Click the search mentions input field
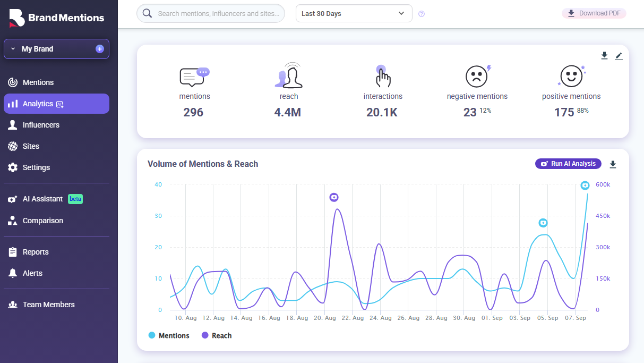Image resolution: width=644 pixels, height=363 pixels. click(x=218, y=13)
